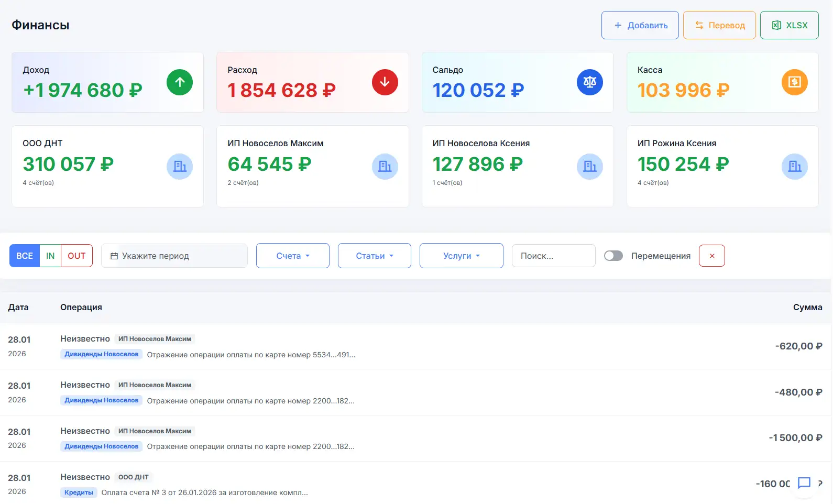The image size is (833, 504).
Task: Open the chat bubble icon
Action: 804,483
